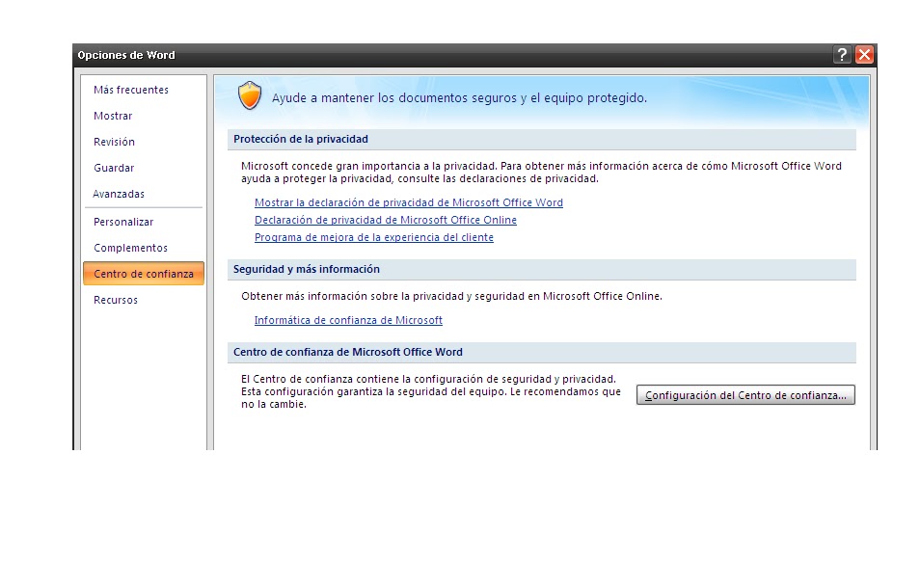920x588 pixels.
Task: Select the Mostrar category
Action: coord(113,116)
